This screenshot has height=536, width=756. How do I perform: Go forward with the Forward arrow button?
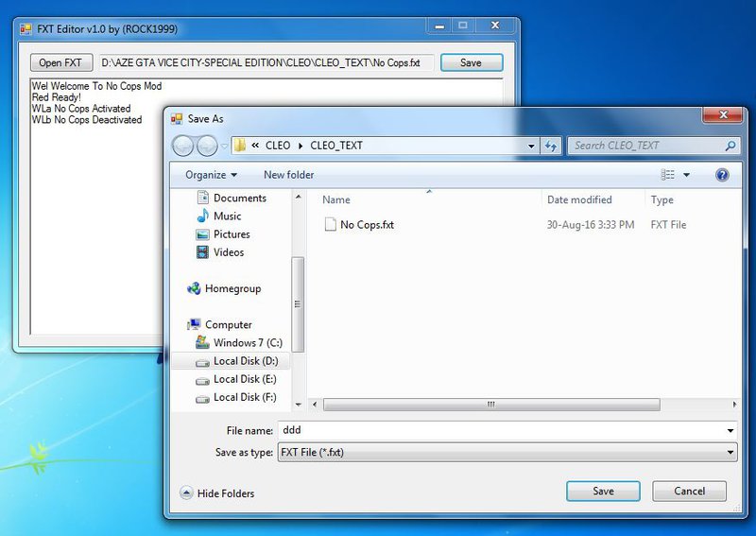click(207, 146)
